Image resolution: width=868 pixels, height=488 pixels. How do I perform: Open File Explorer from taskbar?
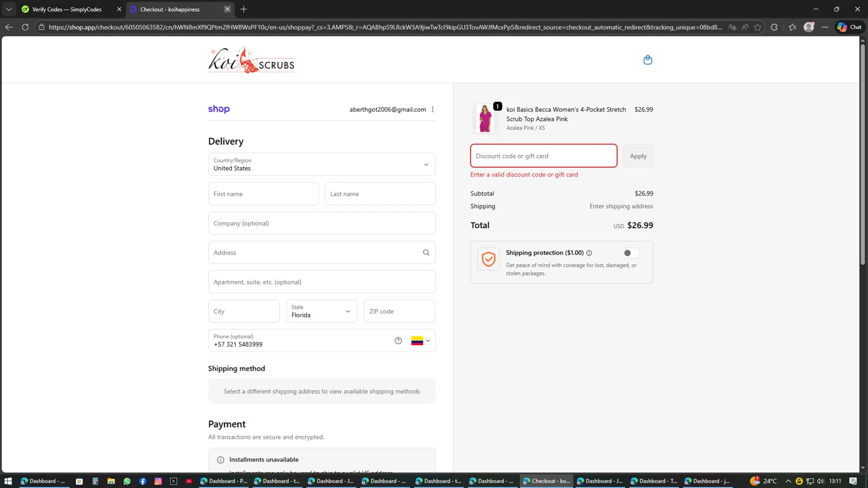(111, 481)
